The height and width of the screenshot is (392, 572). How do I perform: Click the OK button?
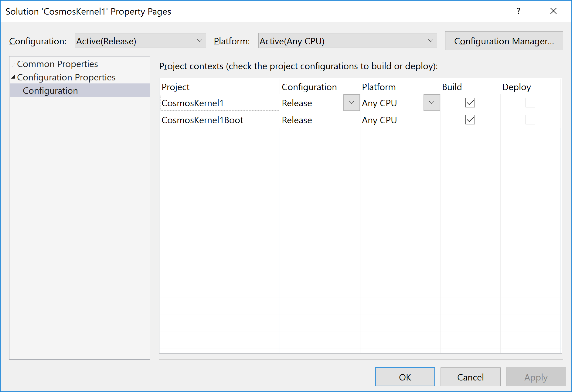pos(405,377)
